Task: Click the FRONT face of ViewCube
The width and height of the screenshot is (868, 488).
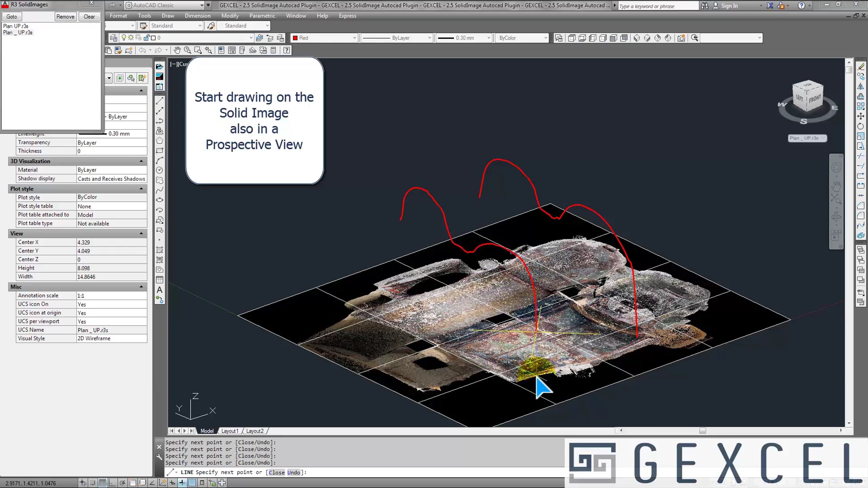Action: [x=815, y=99]
